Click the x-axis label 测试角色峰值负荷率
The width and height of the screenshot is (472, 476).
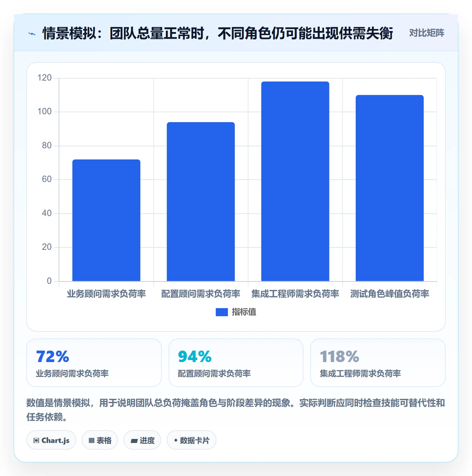point(389,294)
